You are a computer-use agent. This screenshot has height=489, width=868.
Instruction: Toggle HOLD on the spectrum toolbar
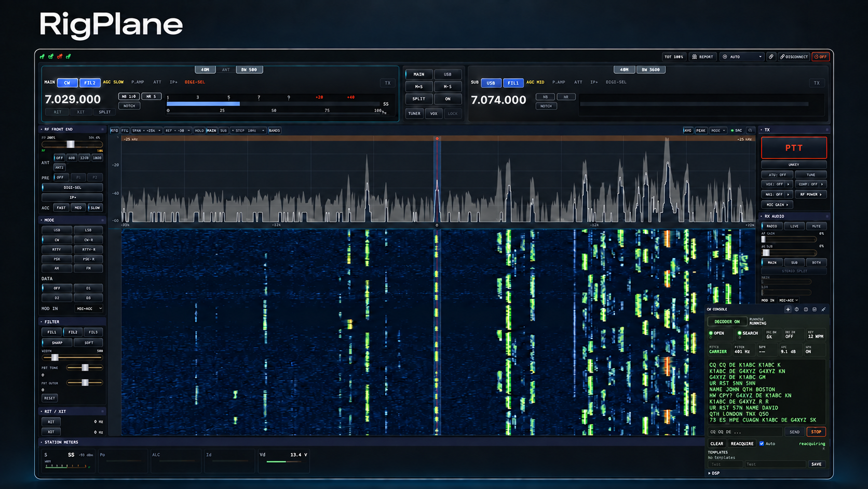pos(199,130)
